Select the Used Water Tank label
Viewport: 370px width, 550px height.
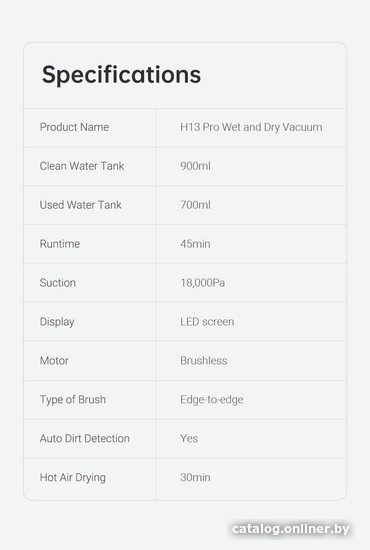(80, 205)
